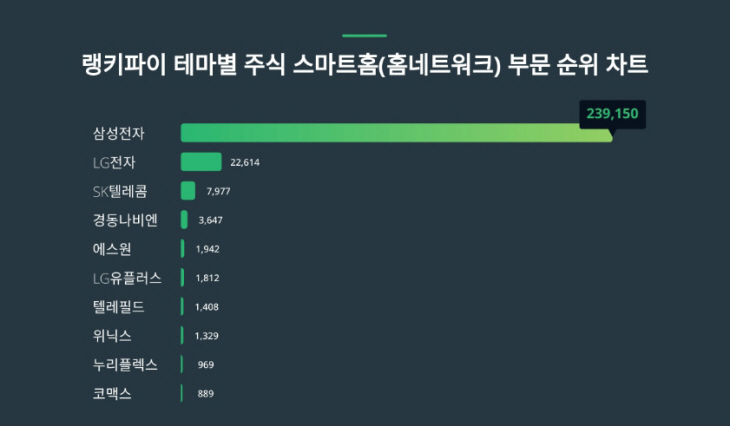Click the LG전자 label

coord(114,162)
